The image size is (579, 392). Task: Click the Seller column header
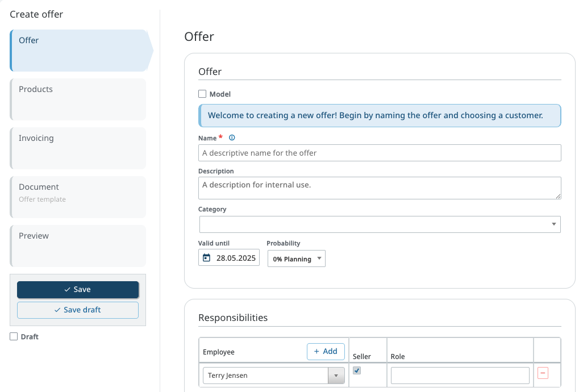tap(361, 357)
